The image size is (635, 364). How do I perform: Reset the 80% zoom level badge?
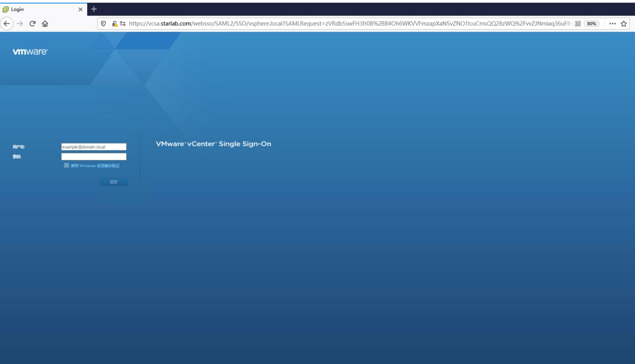click(x=592, y=24)
